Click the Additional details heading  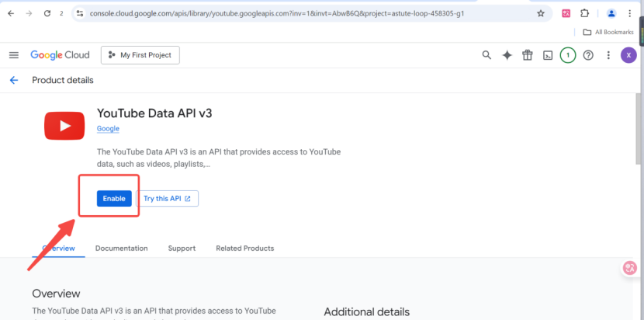click(x=367, y=311)
